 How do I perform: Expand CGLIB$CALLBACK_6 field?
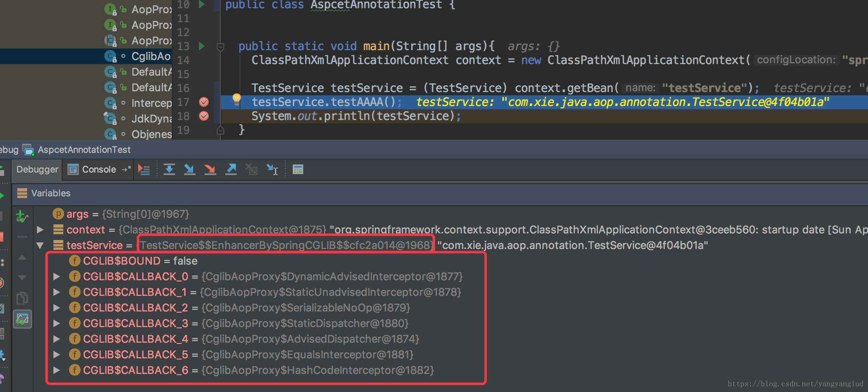tap(57, 370)
